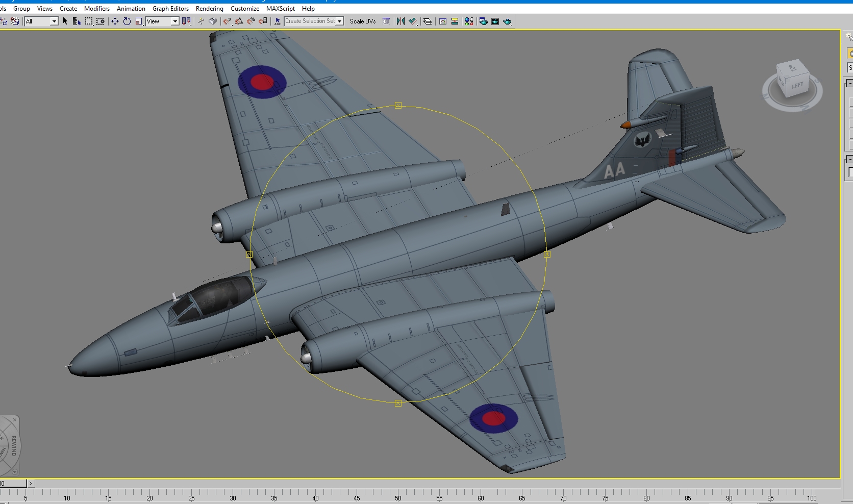Open the View reference coordinate dropdown
This screenshot has width=853, height=504.
162,21
